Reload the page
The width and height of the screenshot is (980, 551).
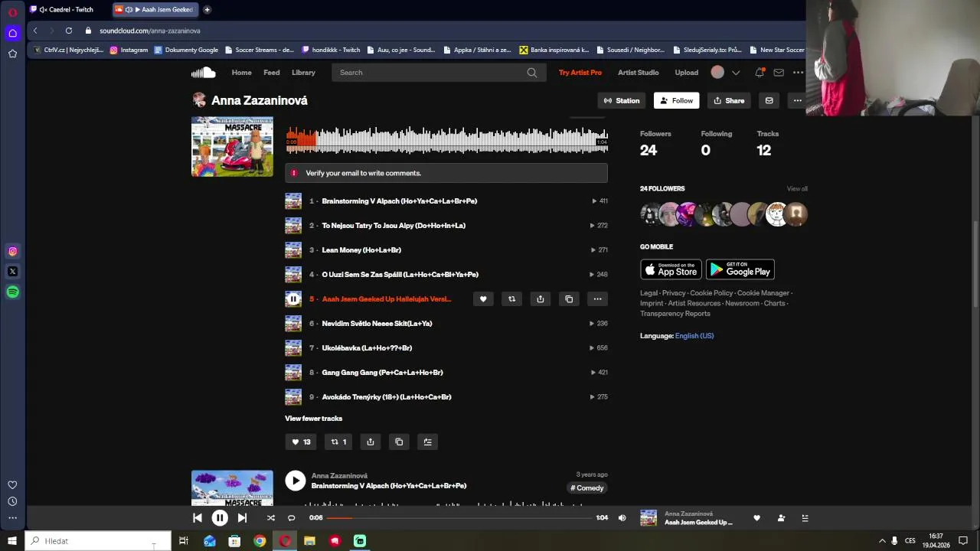pos(69,31)
